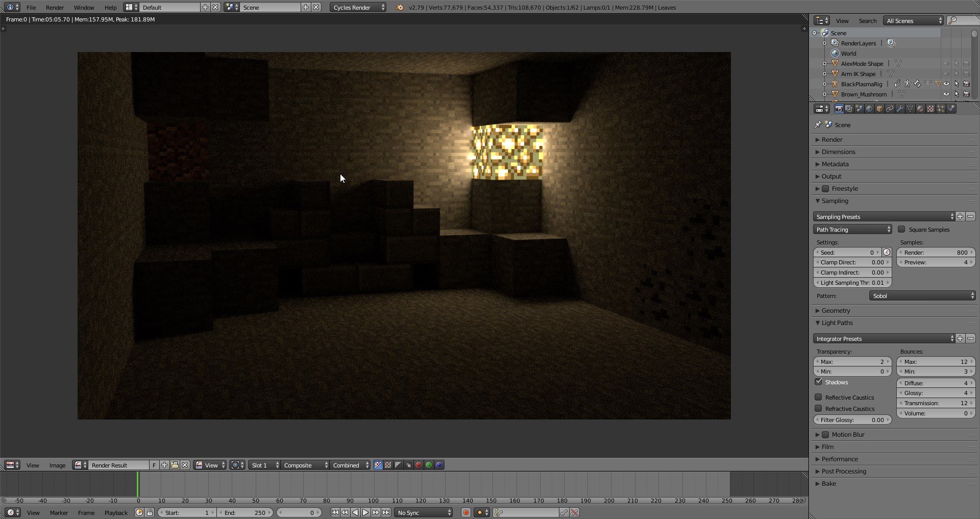Open the File menu
980x519 pixels.
[31, 7]
